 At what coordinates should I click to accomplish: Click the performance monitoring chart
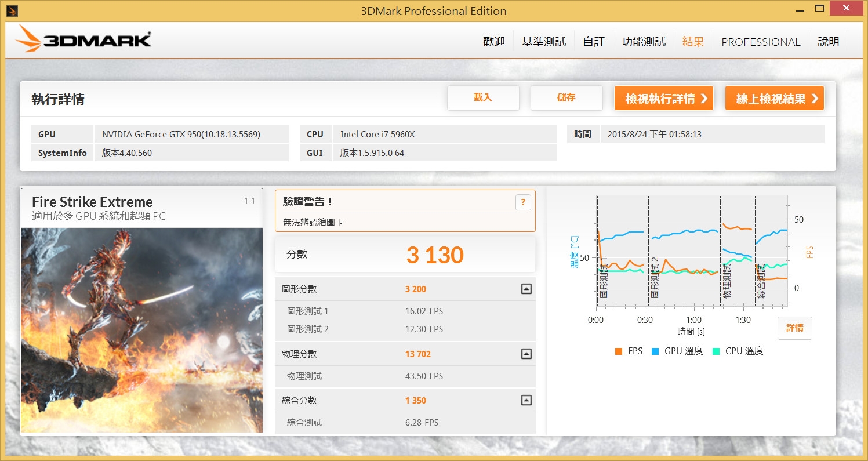pyautogui.click(x=692, y=251)
